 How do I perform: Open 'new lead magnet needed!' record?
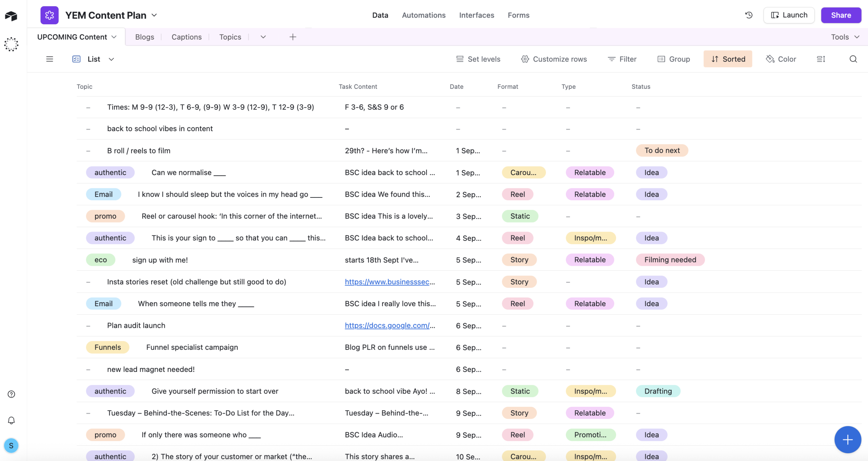(151, 369)
